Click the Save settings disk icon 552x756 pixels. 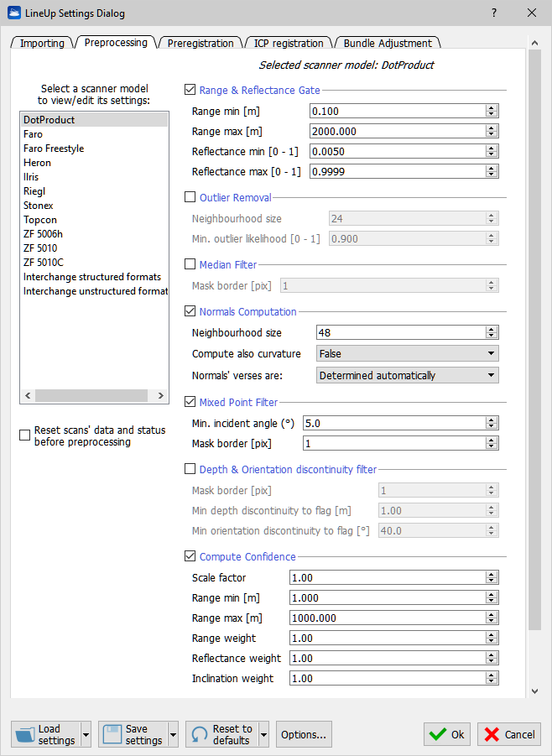pos(112,734)
